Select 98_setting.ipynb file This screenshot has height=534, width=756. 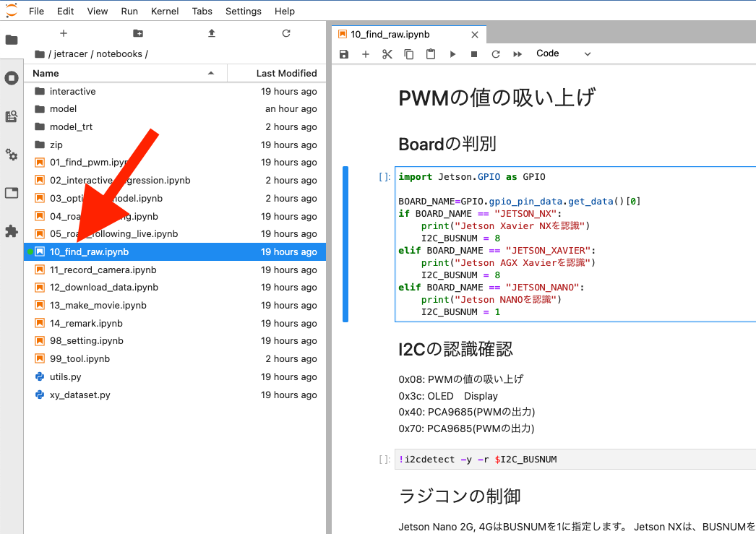tap(175, 341)
